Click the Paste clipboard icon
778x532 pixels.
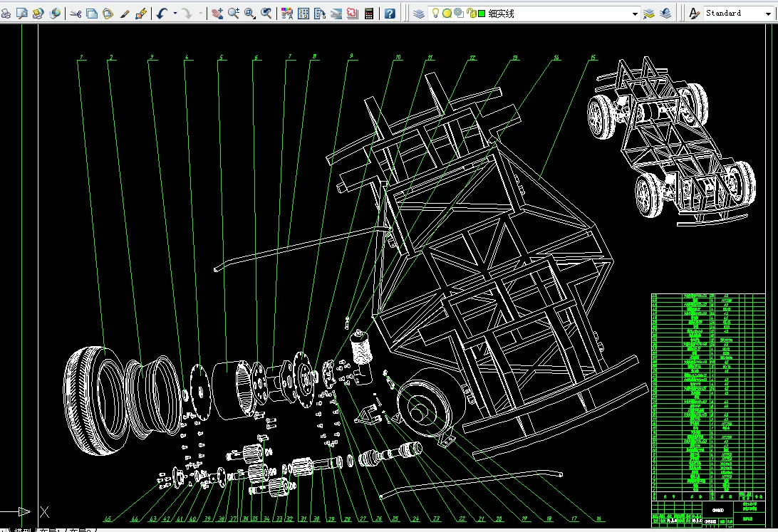pos(108,14)
